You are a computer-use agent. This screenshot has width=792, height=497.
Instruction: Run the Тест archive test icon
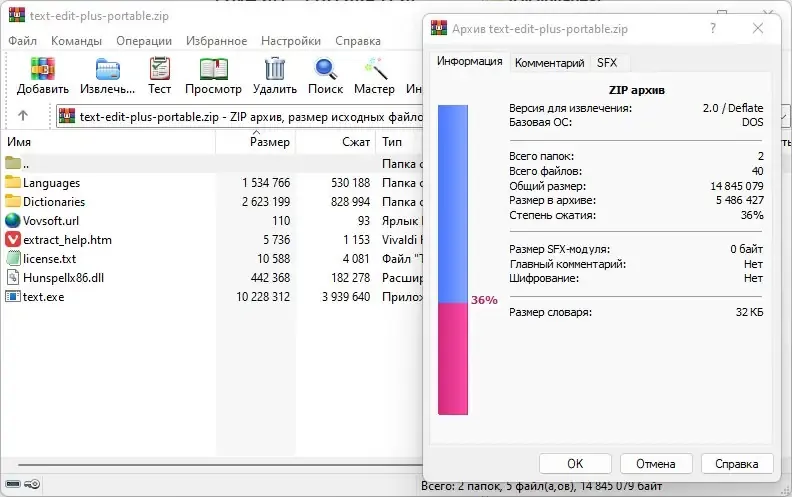[160, 69]
